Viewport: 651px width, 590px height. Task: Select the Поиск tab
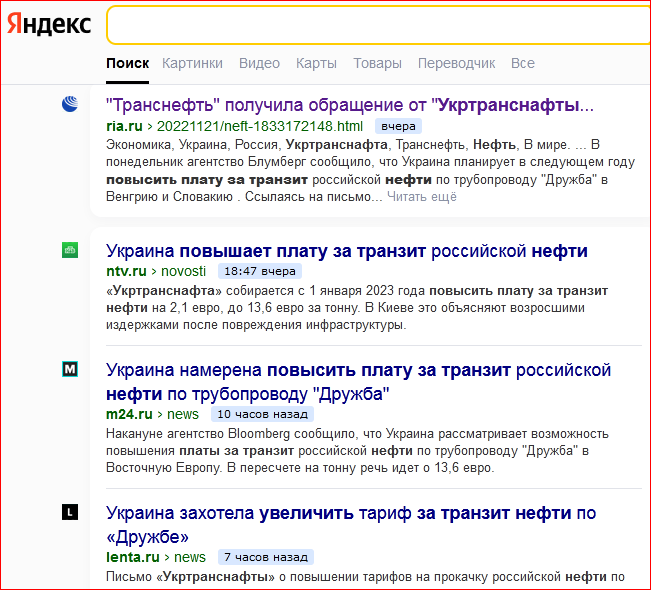pos(127,63)
